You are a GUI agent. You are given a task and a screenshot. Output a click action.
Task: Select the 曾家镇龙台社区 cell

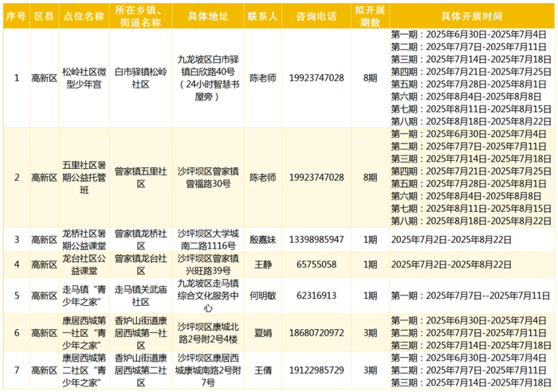[141, 265]
